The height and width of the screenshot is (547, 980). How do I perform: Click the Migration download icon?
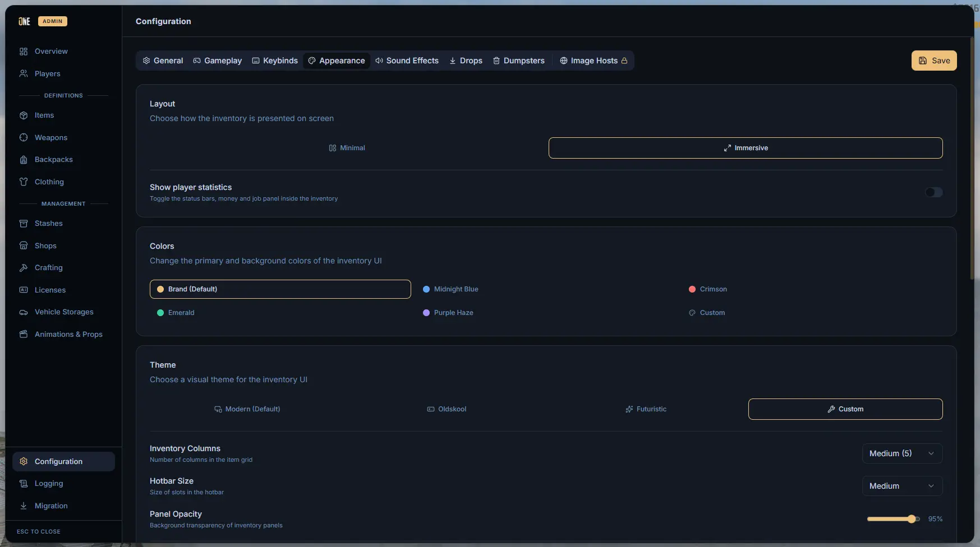coord(24,506)
